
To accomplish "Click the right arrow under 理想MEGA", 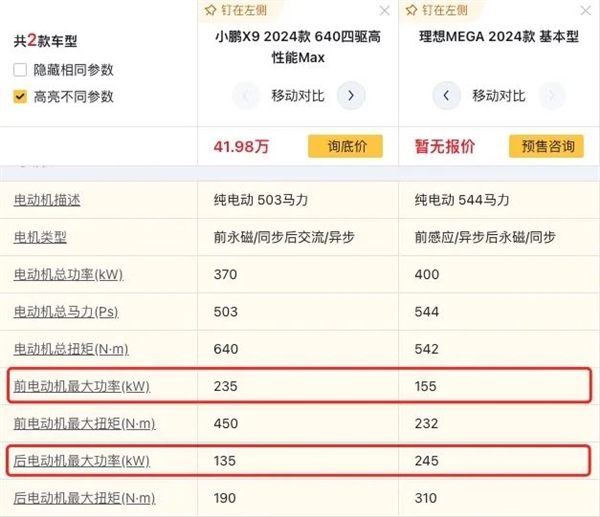I will pyautogui.click(x=549, y=96).
